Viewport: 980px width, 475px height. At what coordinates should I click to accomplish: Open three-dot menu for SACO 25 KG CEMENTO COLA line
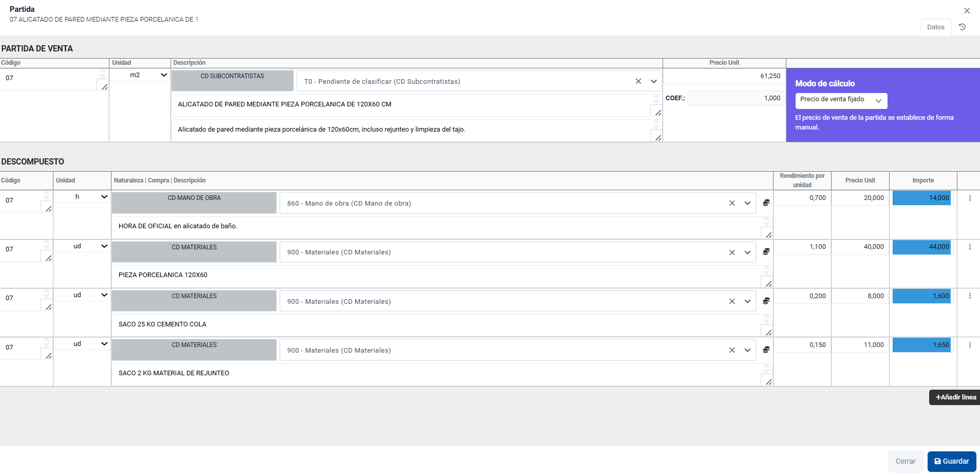[970, 296]
